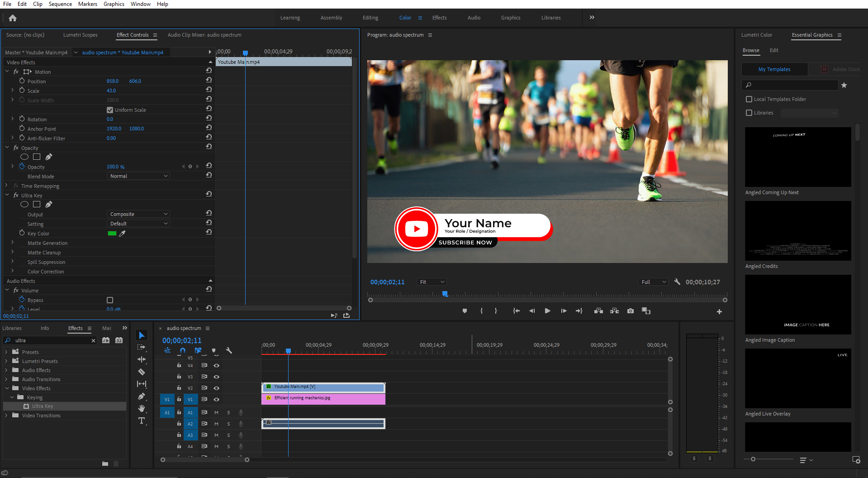Select the Type tool
868x478 pixels.
click(142, 421)
